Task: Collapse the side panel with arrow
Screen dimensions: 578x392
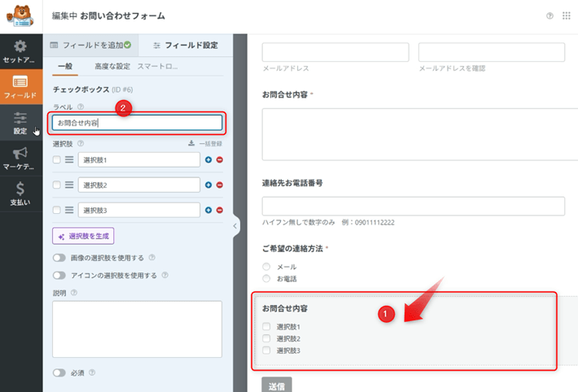Action: tap(236, 226)
